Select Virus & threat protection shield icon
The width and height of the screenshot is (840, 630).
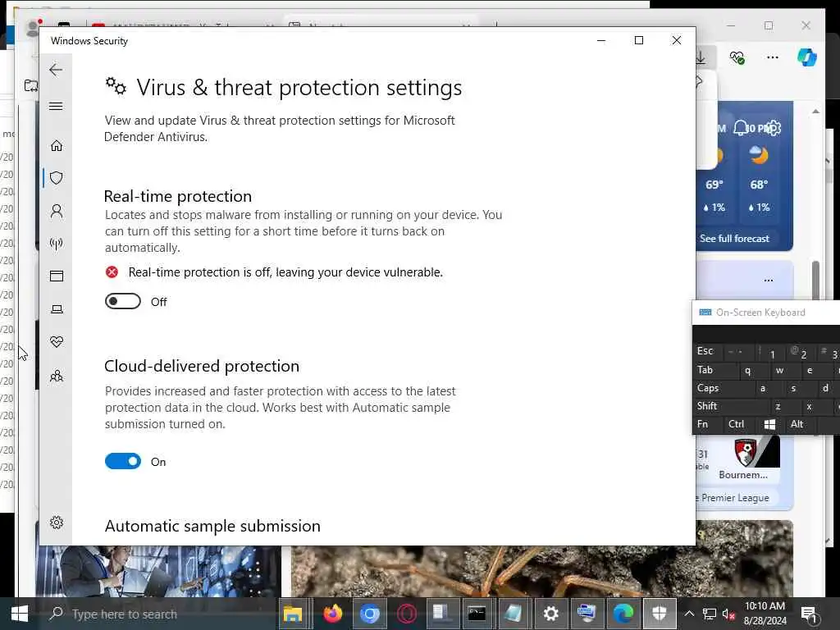click(x=57, y=178)
